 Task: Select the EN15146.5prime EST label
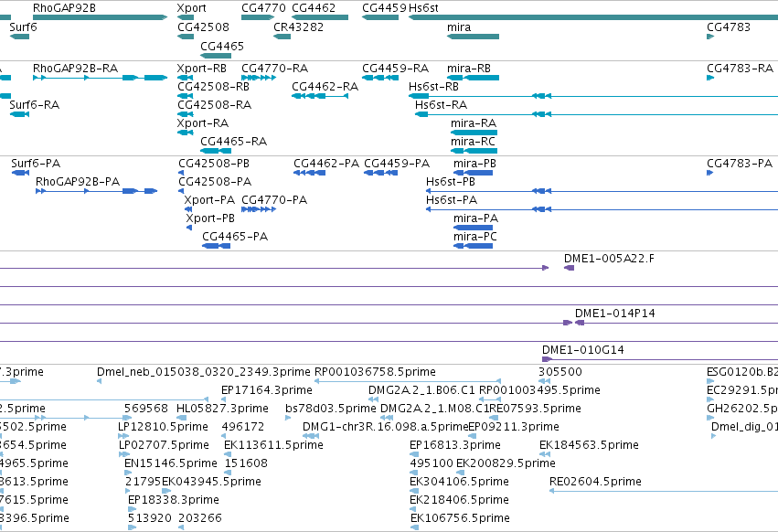171,463
